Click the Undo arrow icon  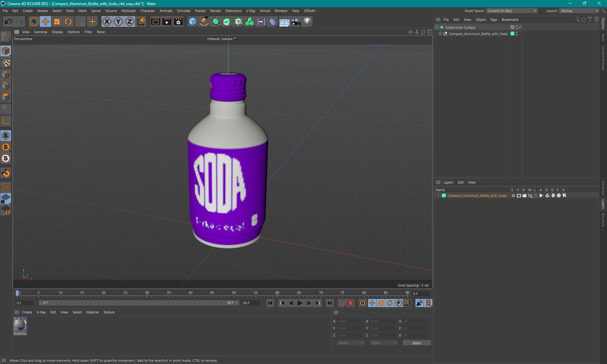pyautogui.click(x=9, y=21)
